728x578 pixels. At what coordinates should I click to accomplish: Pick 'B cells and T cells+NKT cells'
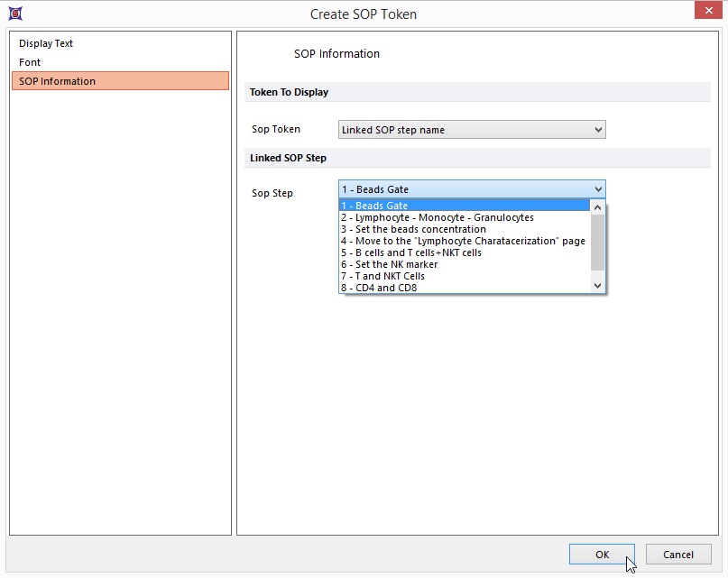[x=411, y=252]
